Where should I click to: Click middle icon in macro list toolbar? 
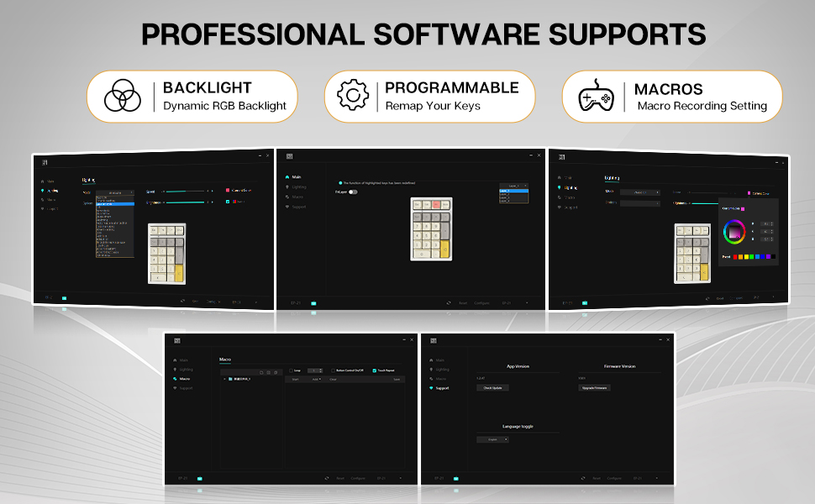pyautogui.click(x=269, y=373)
